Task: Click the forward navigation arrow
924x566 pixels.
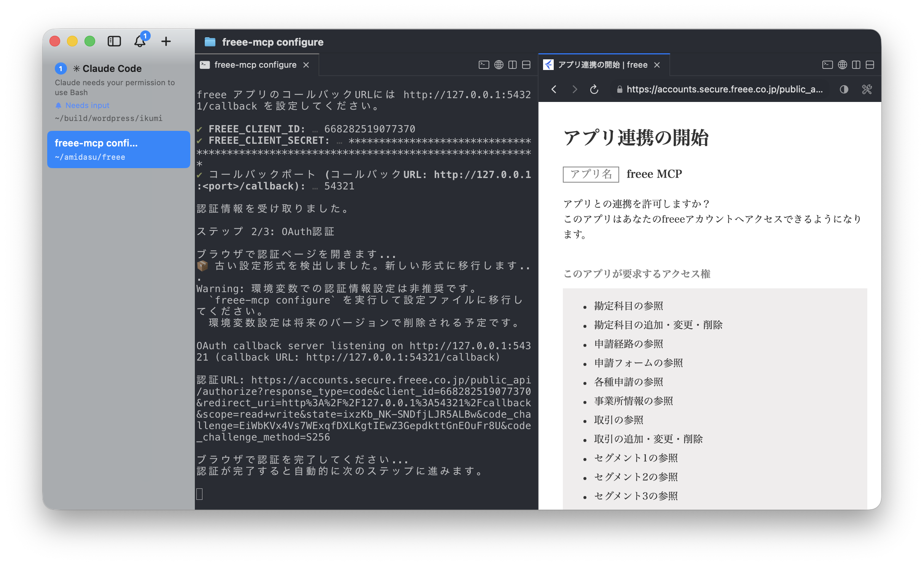Action: pyautogui.click(x=574, y=89)
